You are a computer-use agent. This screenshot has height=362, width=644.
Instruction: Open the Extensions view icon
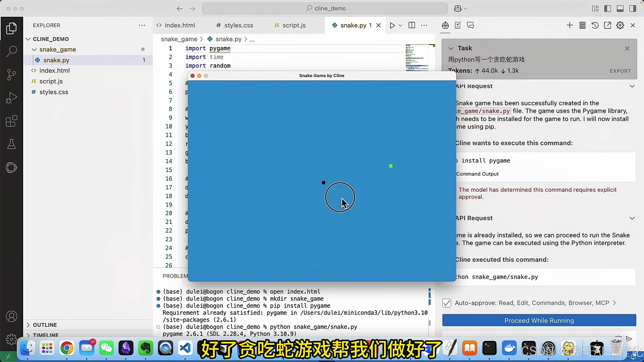(11, 121)
